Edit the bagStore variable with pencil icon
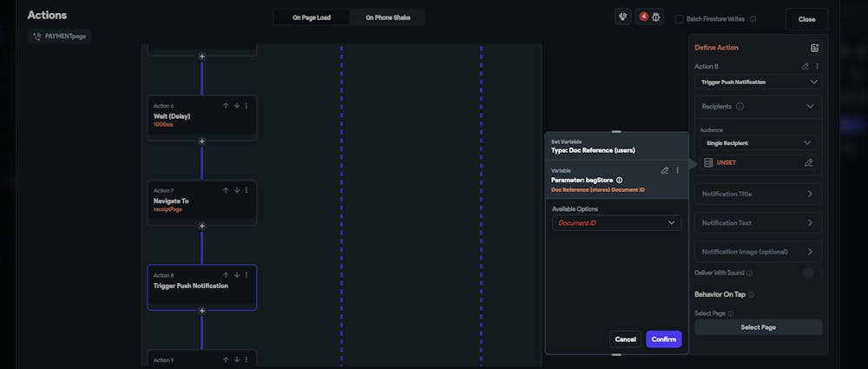This screenshot has width=868, height=369. point(665,171)
